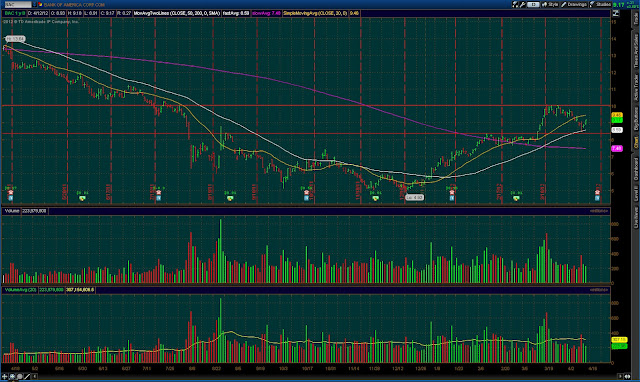Image resolution: width=640 pixels, height=382 pixels.
Task: Select the zoom magnifier tool at bottom left
Action: click(x=20, y=376)
